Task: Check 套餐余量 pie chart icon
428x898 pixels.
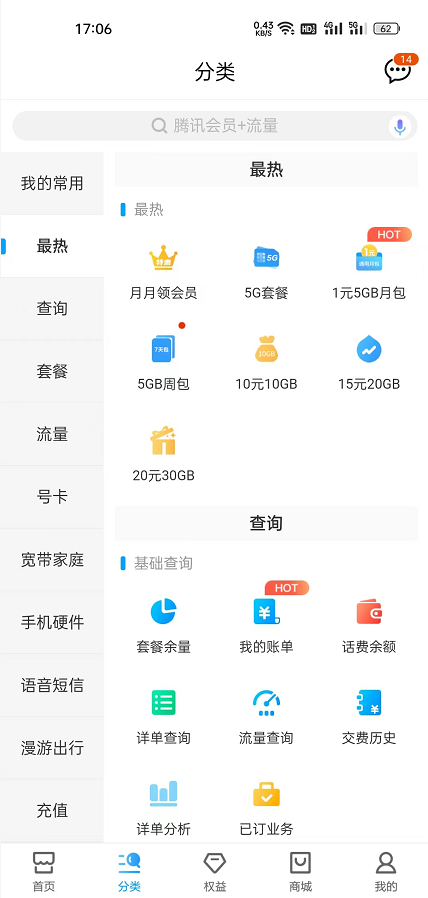Action: click(x=163, y=612)
